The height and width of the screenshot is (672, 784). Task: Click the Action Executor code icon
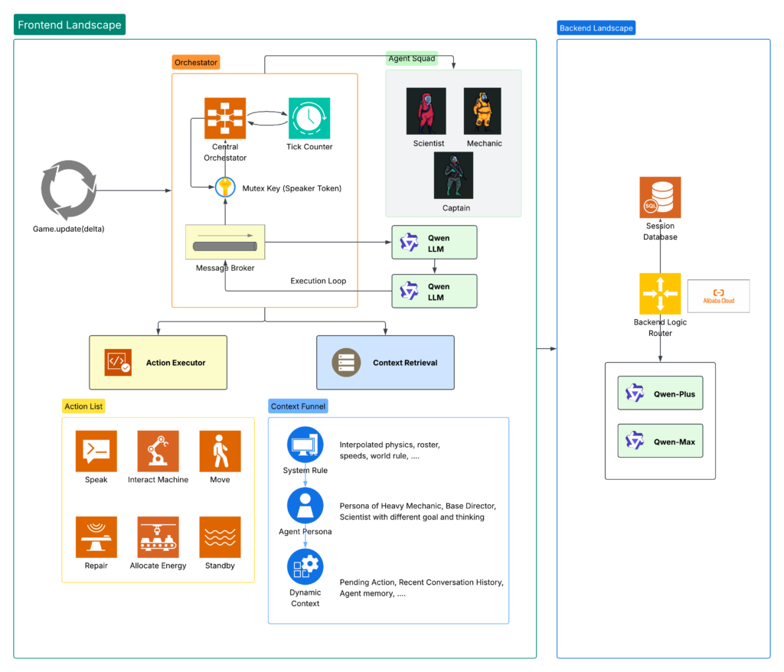118,363
